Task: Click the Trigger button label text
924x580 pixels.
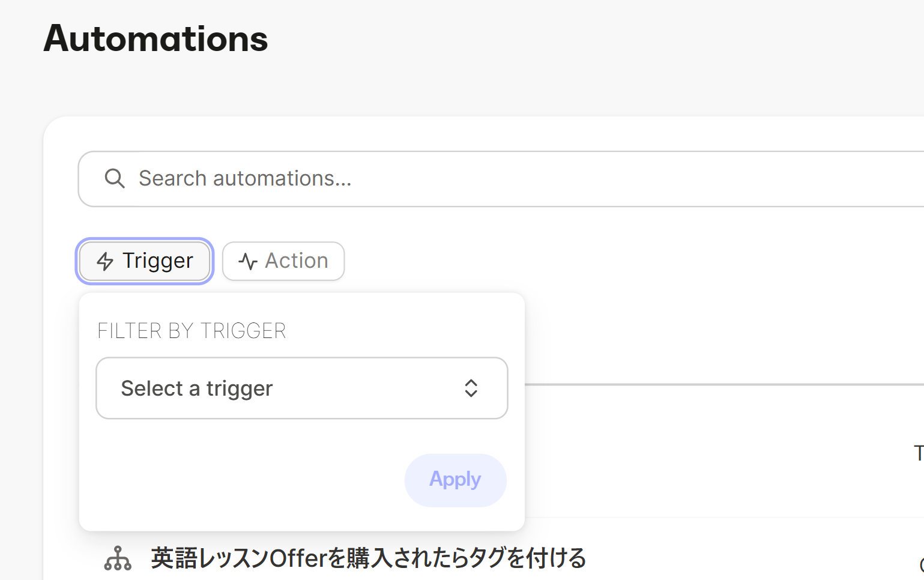Action: (x=157, y=261)
